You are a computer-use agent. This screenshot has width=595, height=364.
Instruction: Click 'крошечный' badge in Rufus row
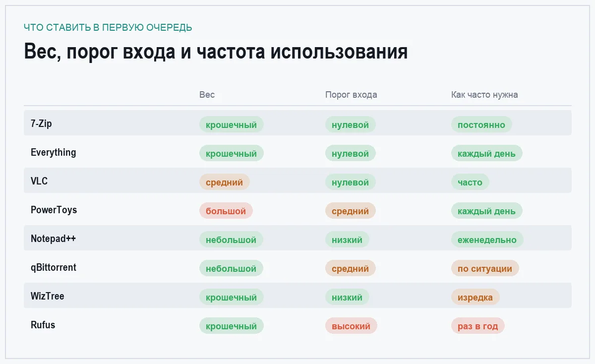click(x=232, y=326)
